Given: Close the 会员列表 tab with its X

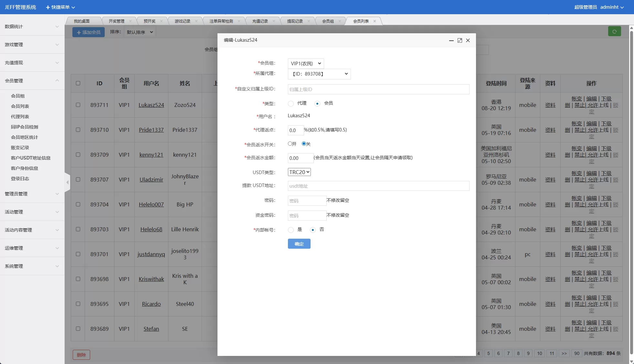Looking at the screenshot, I should tap(375, 21).
